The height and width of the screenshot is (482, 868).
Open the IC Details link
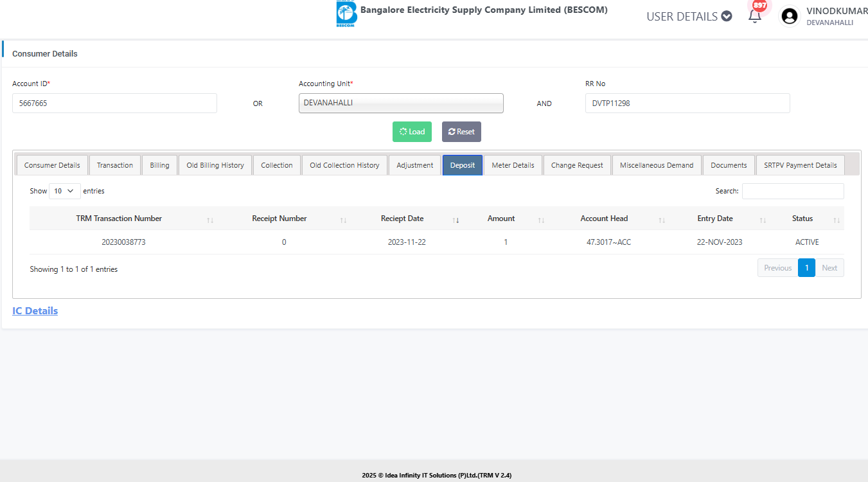coord(35,311)
